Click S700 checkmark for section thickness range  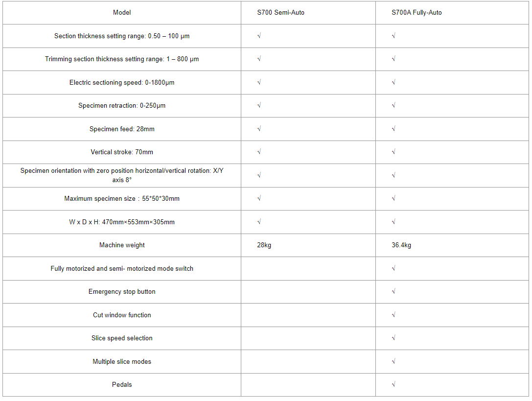(259, 36)
